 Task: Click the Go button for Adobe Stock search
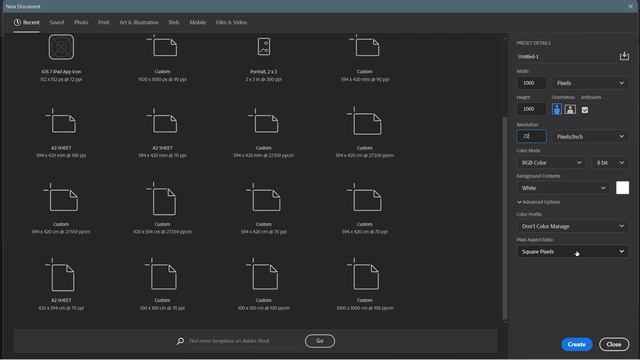pos(320,341)
